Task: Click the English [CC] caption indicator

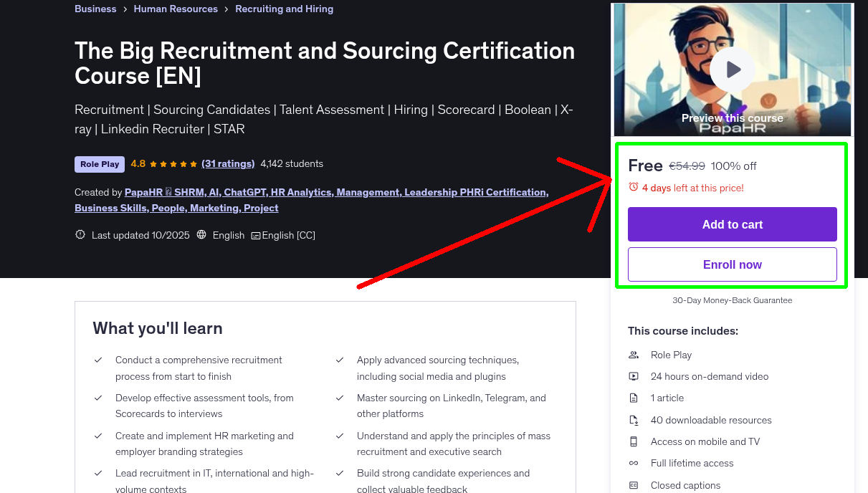Action: 283,235
